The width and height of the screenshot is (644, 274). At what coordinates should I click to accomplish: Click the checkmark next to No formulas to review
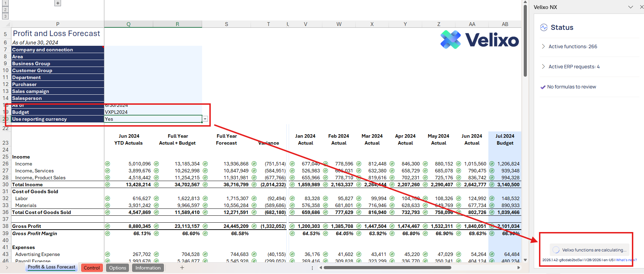click(x=543, y=87)
